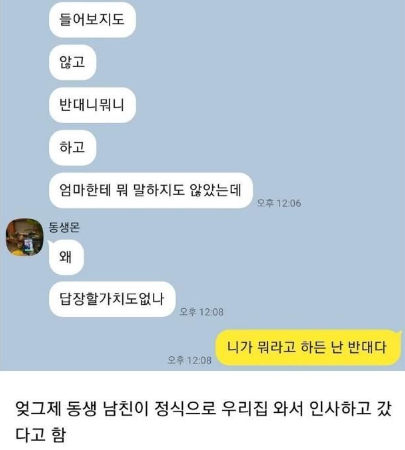
Task: Select the '들어보지도' message bubble
Action: pos(92,19)
